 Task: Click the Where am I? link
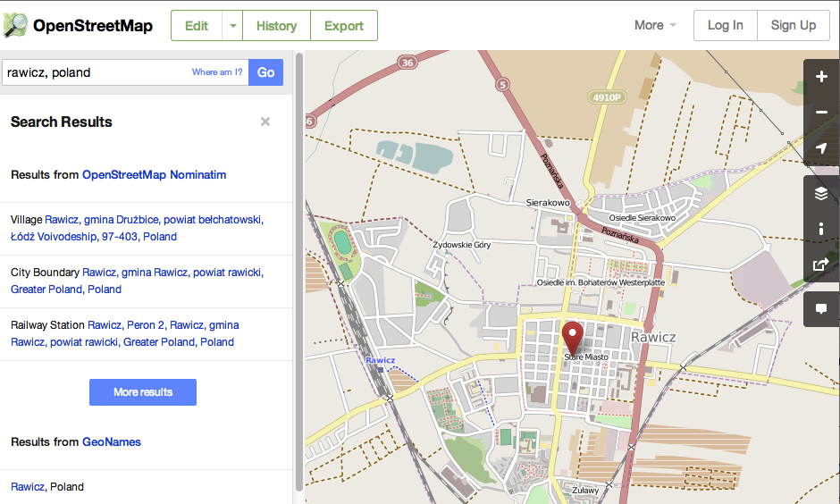(x=217, y=71)
